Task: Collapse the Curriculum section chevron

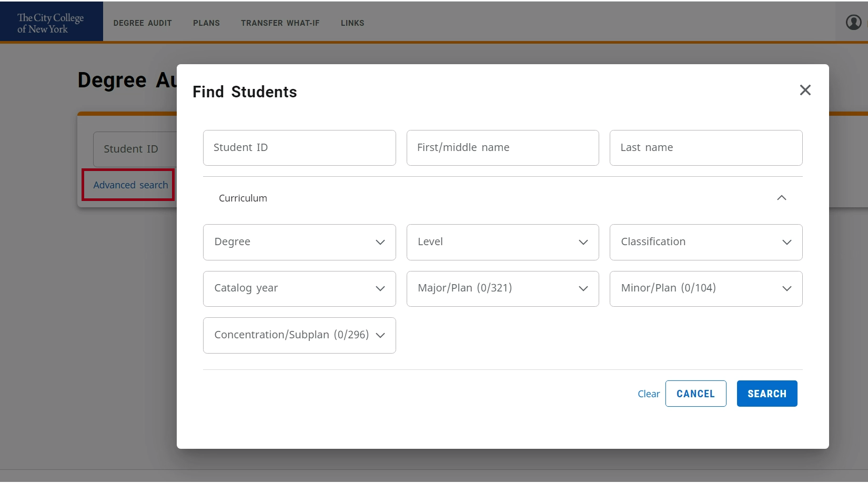Action: [781, 198]
